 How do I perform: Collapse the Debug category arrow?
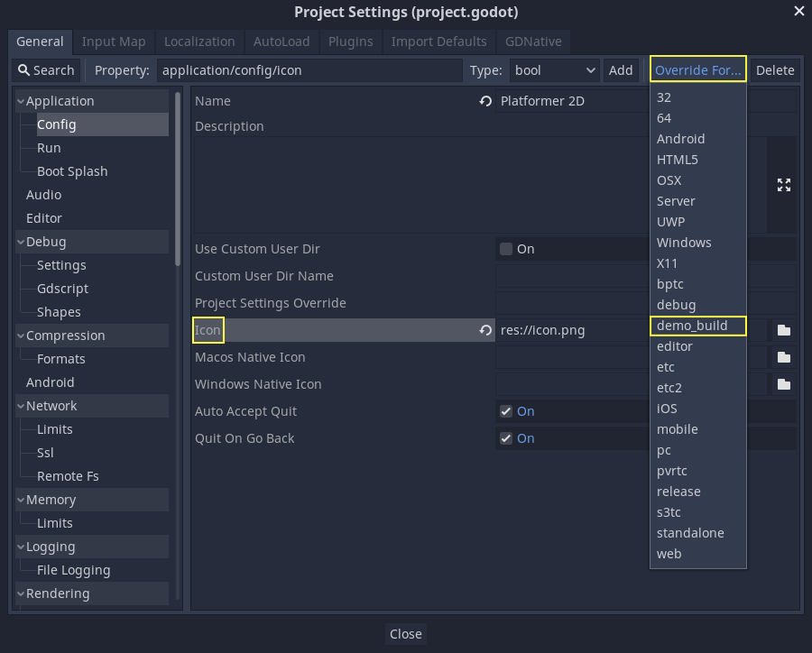(x=21, y=243)
